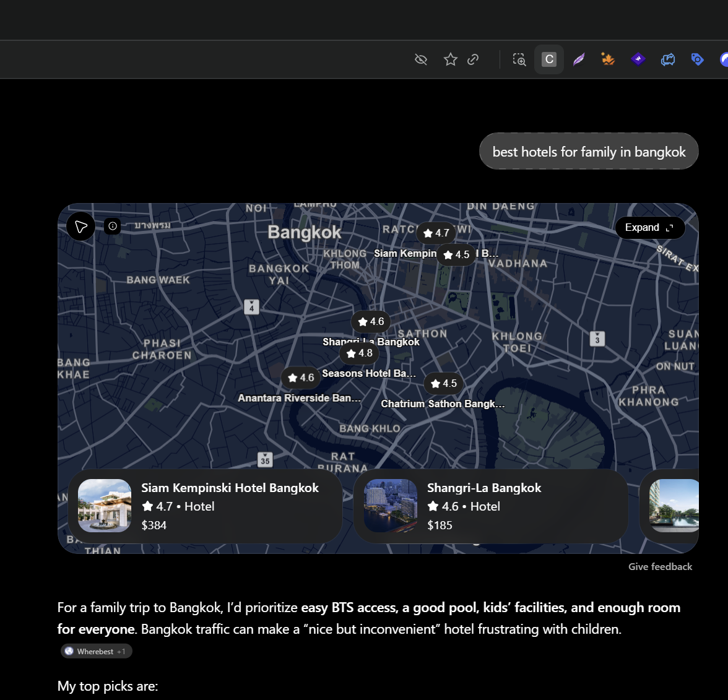Open the gray C extension
Screen dimensions: 728x700
coord(549,59)
